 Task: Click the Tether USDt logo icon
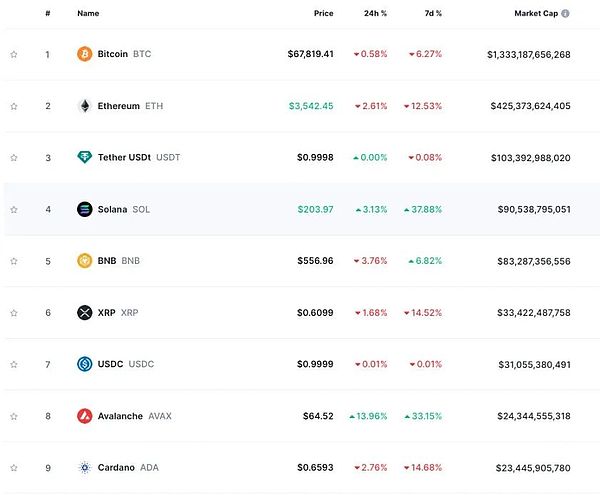click(x=85, y=157)
